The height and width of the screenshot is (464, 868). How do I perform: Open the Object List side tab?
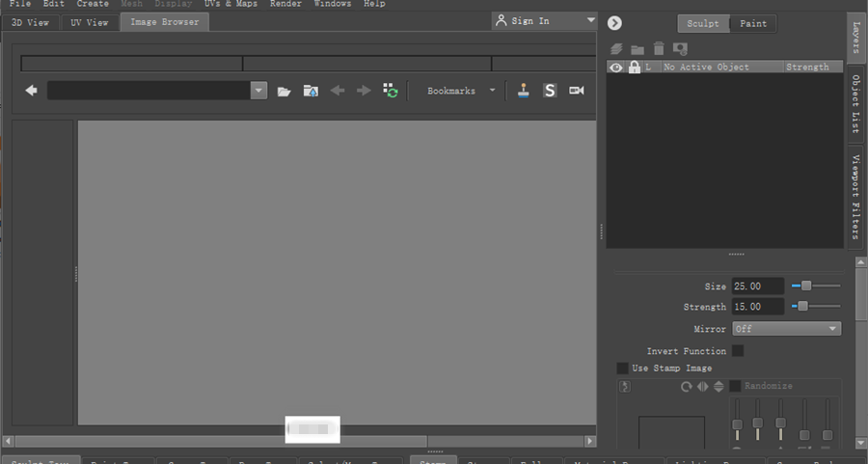coord(855,104)
